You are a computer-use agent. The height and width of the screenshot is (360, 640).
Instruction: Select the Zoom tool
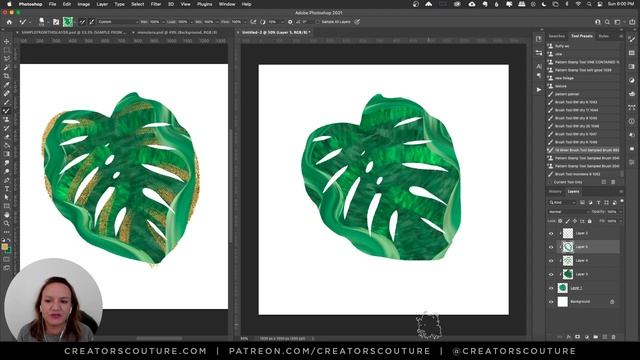7,223
